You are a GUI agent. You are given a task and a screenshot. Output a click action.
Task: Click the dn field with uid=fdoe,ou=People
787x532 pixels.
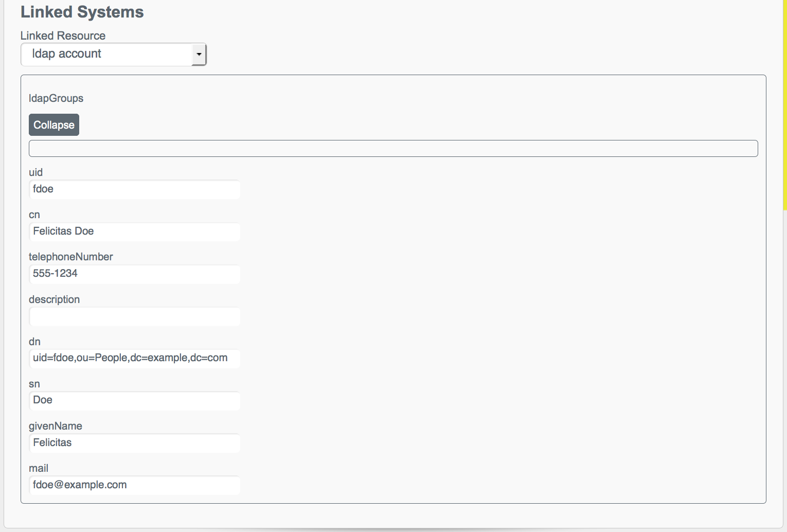(135, 358)
